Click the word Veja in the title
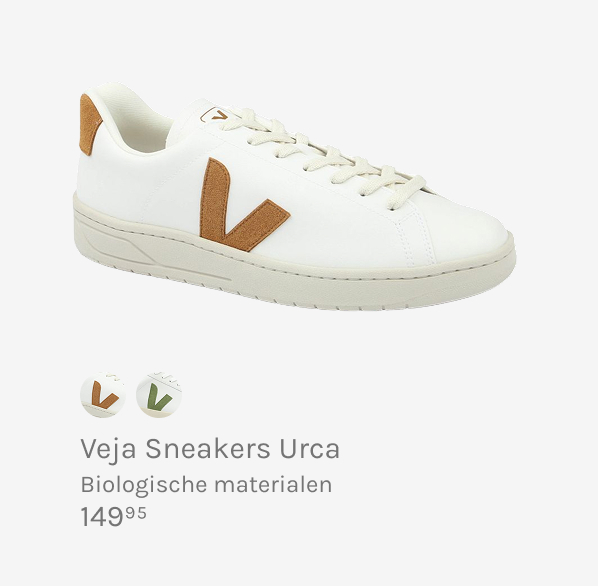Image resolution: width=598 pixels, height=586 pixels. [x=108, y=449]
